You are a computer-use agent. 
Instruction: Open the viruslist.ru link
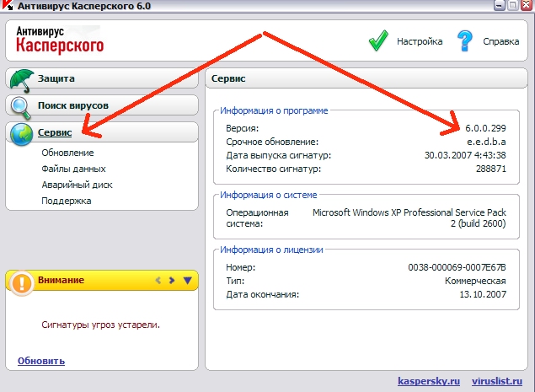click(x=499, y=379)
